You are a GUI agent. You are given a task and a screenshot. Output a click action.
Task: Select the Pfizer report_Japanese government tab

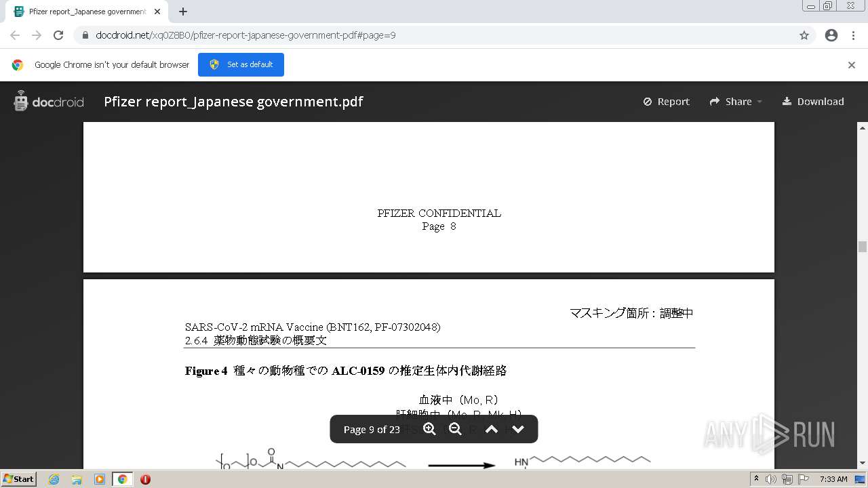pyautogui.click(x=87, y=12)
